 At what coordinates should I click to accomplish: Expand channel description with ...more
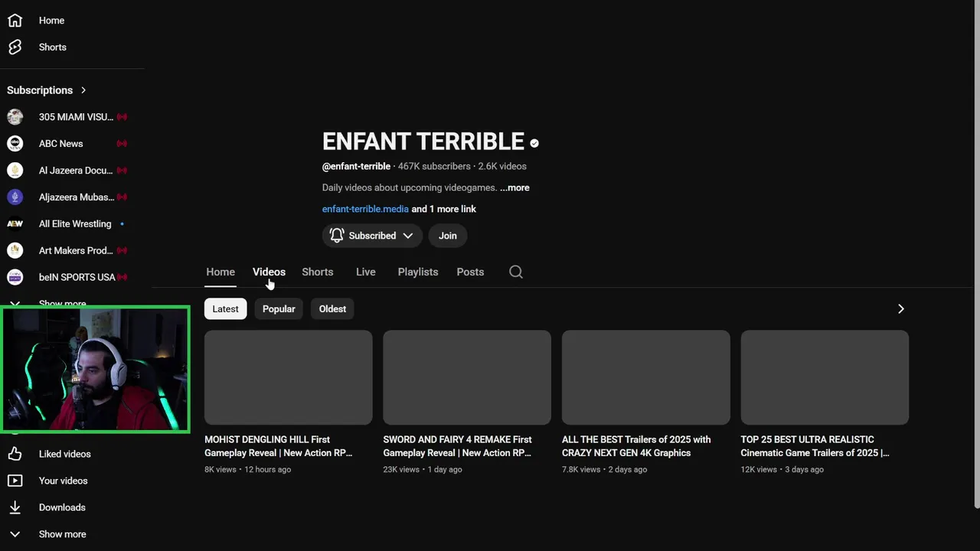click(514, 187)
